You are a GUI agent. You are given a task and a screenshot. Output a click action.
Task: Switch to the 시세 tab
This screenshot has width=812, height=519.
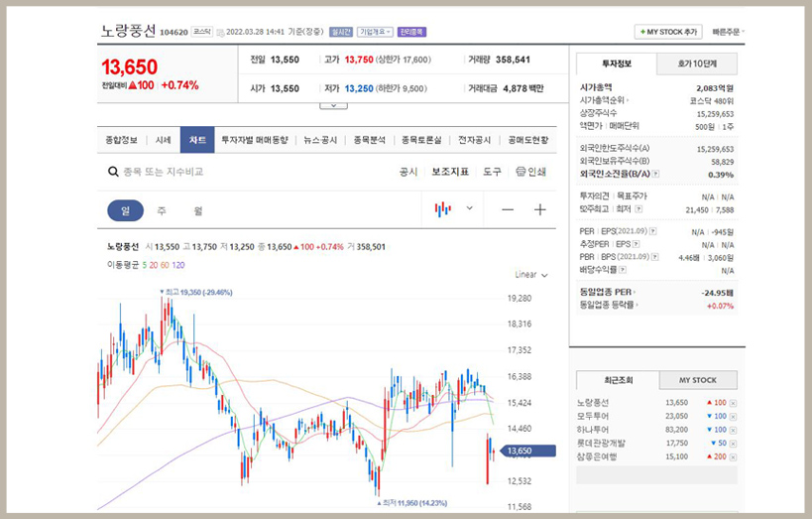[x=164, y=140]
